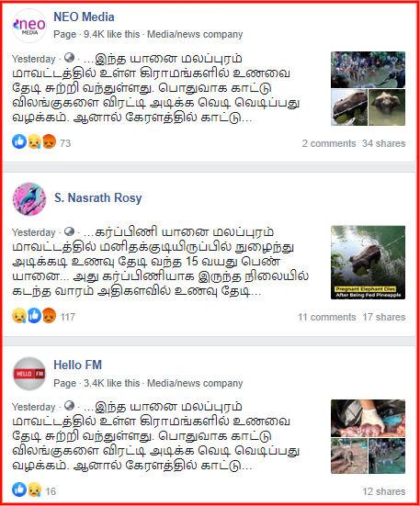Viewport: 420px width, 506px height.
Task: Open the Hello FM page avatar
Action: [29, 374]
